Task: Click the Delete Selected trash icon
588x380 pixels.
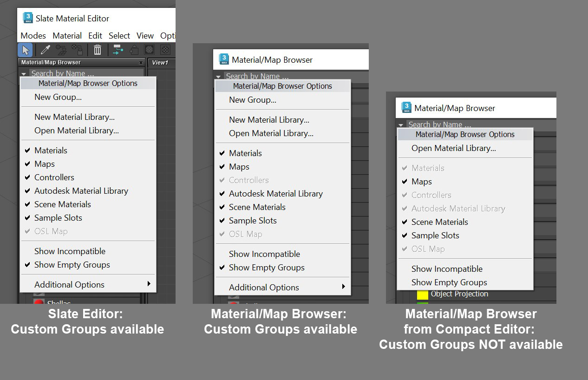Action: [98, 50]
